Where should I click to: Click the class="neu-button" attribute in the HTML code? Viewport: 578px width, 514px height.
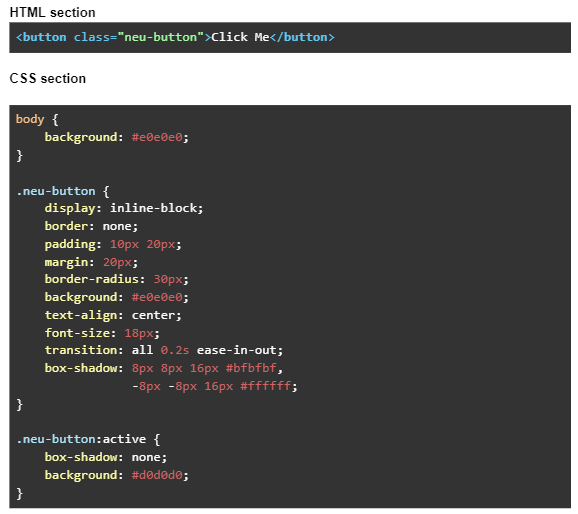point(139,37)
